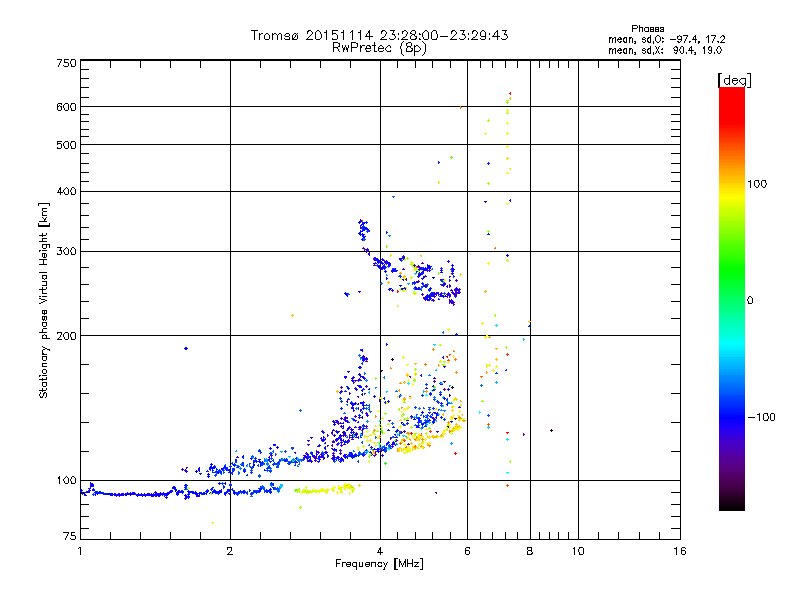Click the "RwPretec (8p)" subtitle

(379, 48)
